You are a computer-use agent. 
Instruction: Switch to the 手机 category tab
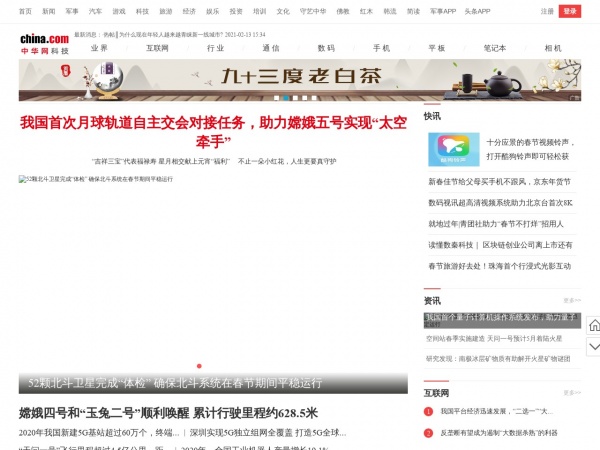(x=382, y=48)
